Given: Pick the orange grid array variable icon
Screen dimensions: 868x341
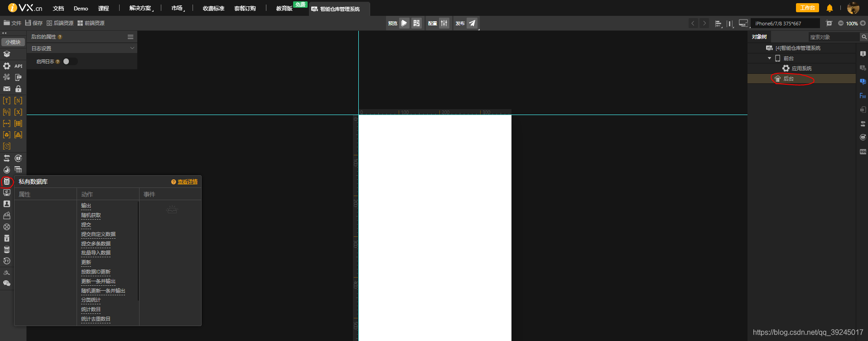Looking at the screenshot, I should tap(18, 123).
